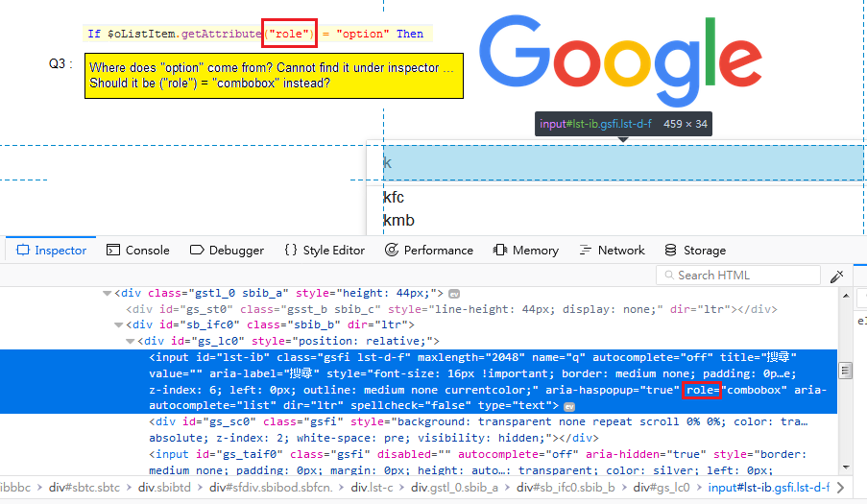The image size is (867, 504).
Task: Open the Network tab
Action: [612, 251]
